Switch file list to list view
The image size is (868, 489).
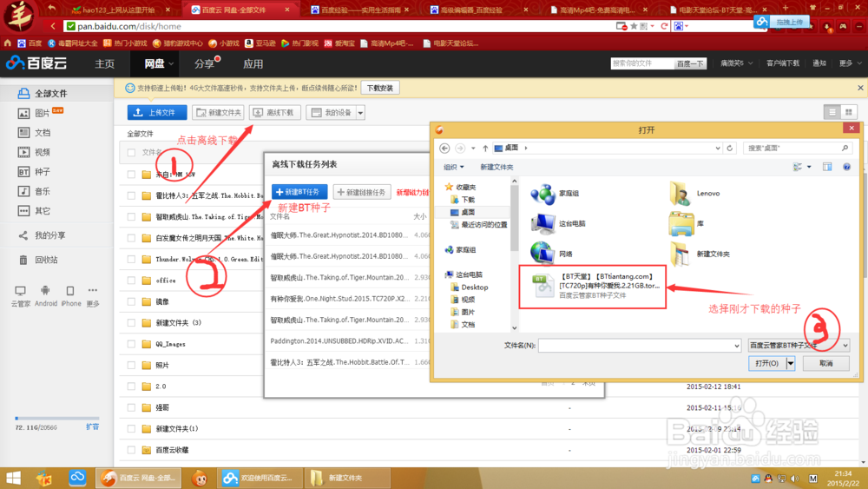tap(832, 112)
